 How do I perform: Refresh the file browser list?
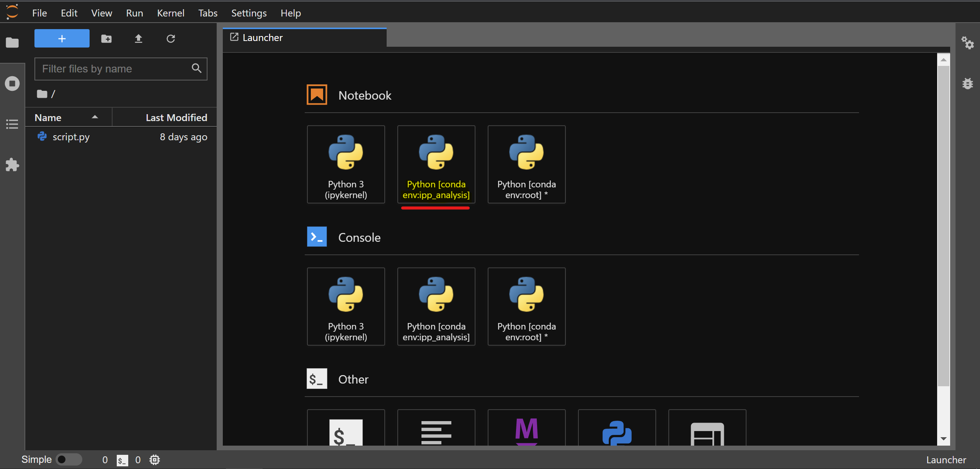[x=171, y=38]
